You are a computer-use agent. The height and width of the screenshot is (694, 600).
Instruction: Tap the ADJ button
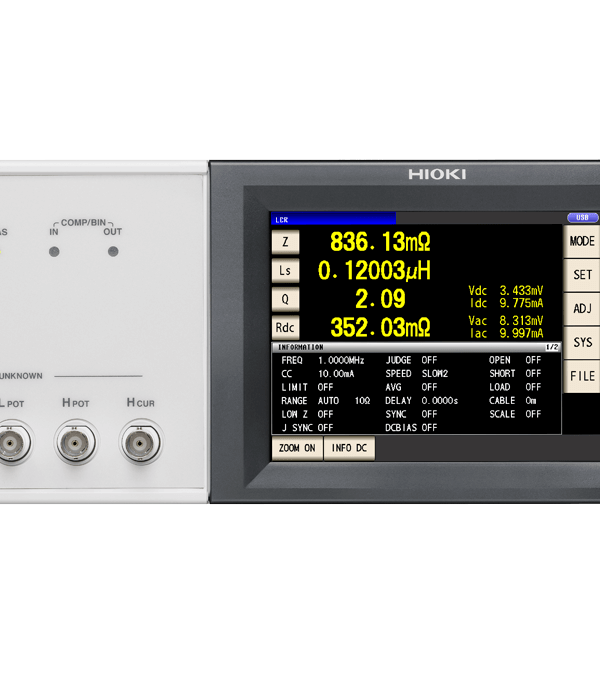click(581, 308)
